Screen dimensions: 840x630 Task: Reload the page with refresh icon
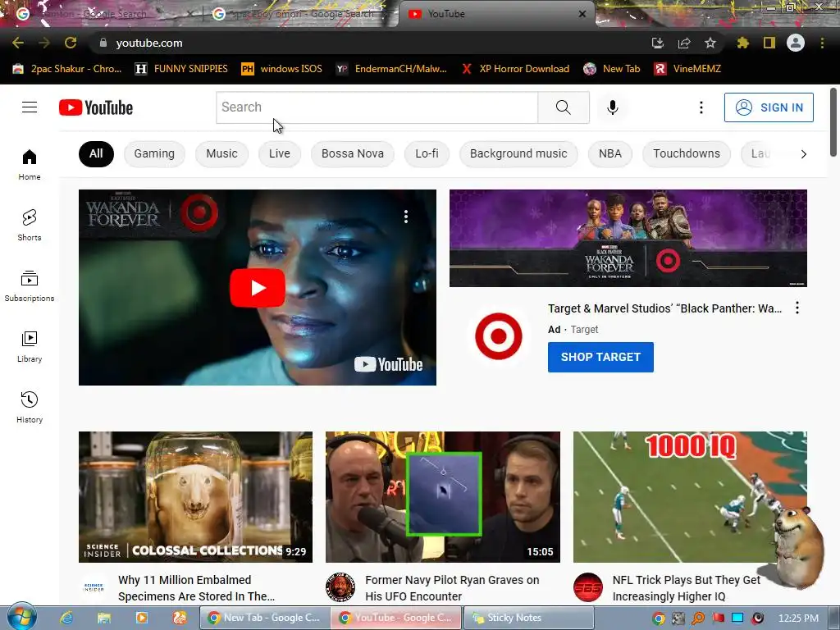[x=71, y=43]
